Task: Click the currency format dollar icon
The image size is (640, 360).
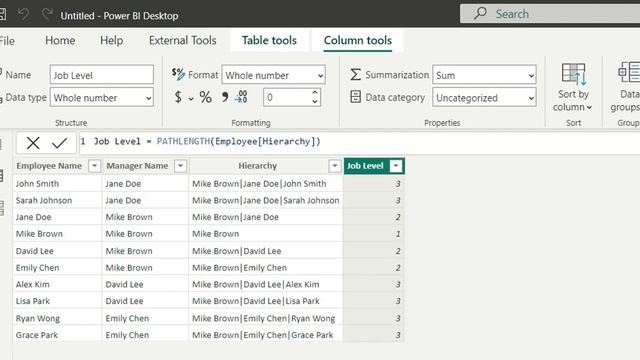Action: (178, 97)
